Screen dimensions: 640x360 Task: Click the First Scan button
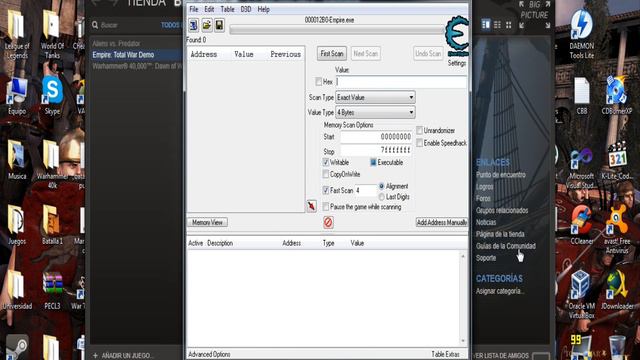332,53
